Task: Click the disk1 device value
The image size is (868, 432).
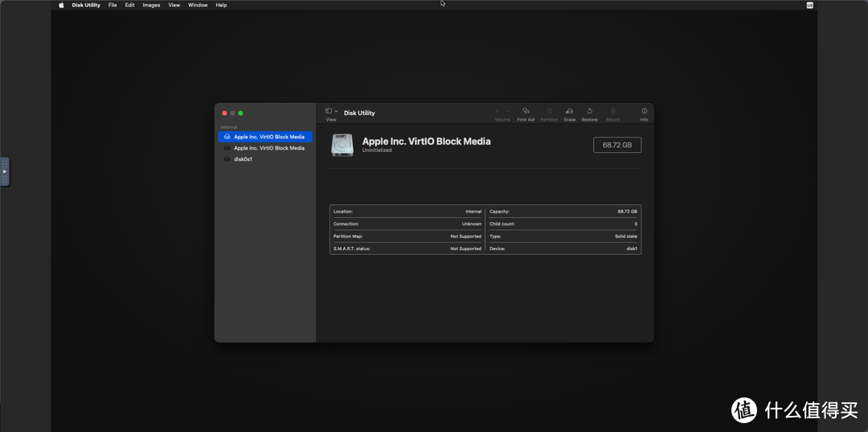Action: 632,249
